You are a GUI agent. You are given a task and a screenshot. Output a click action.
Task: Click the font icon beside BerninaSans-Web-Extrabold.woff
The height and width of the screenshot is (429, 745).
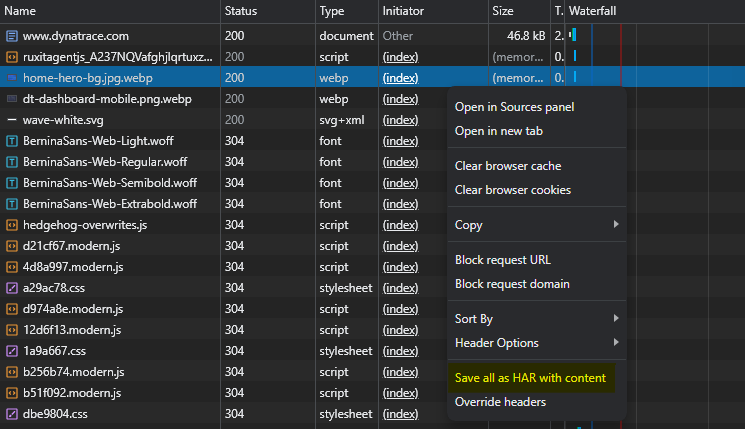(x=12, y=204)
